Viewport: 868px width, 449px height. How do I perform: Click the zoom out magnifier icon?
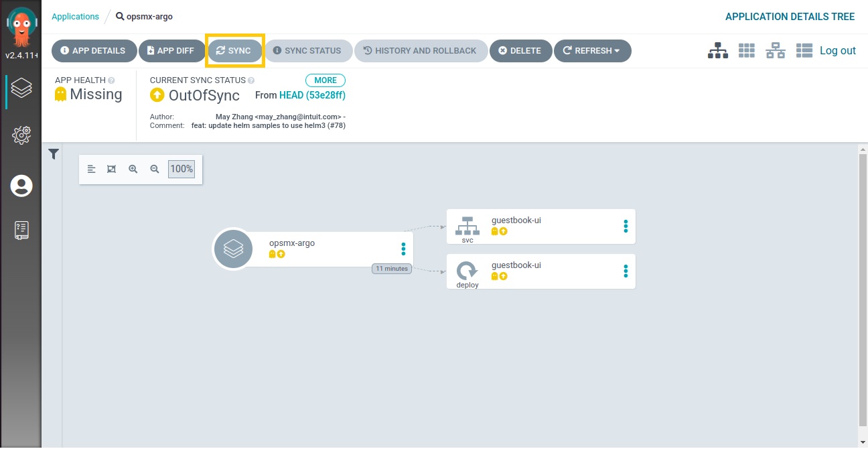155,170
